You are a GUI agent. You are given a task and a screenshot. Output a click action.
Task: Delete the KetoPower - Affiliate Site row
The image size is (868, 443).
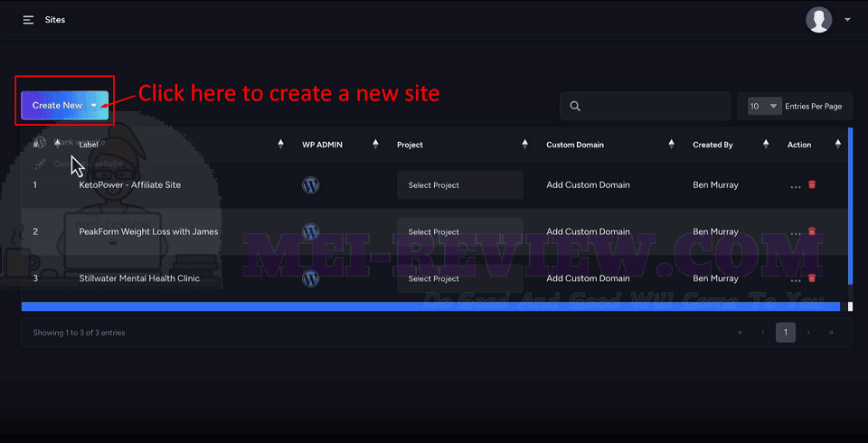point(812,184)
